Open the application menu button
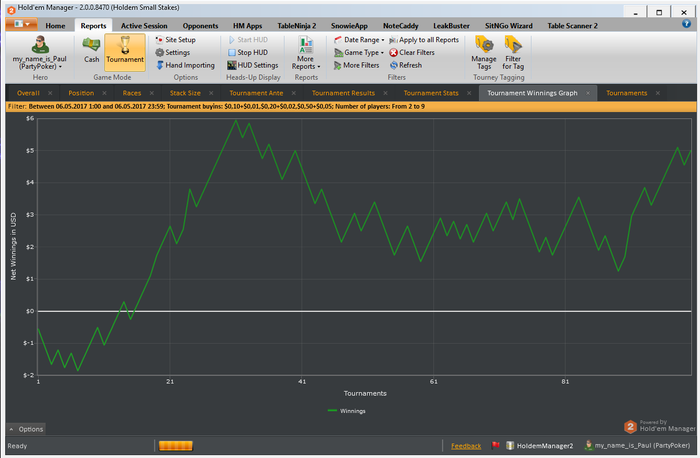The image size is (700, 458). click(21, 24)
